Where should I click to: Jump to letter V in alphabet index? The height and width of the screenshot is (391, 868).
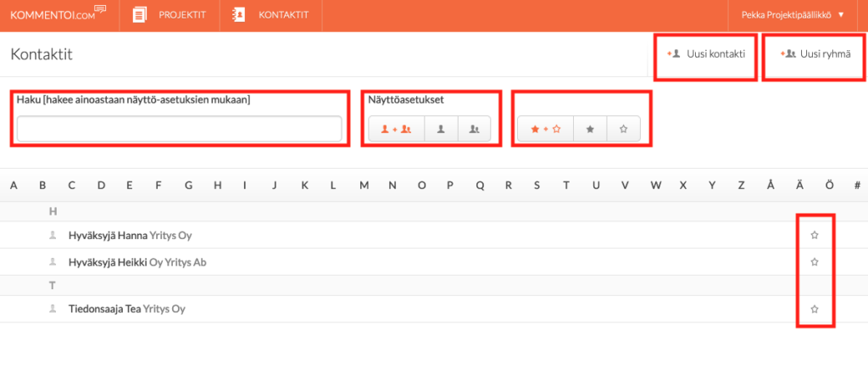(625, 186)
